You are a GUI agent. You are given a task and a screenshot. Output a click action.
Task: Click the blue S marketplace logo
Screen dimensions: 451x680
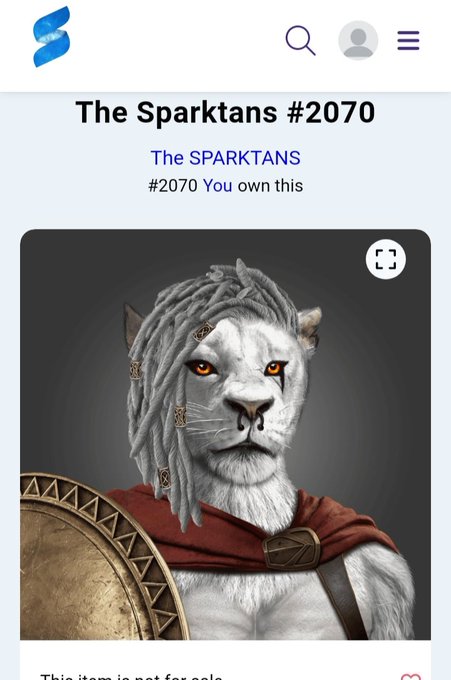[52, 37]
